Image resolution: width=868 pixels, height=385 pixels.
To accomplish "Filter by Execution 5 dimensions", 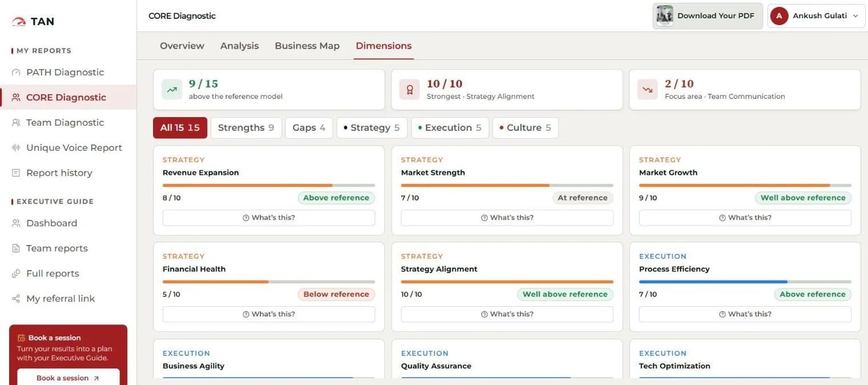I will click(450, 128).
